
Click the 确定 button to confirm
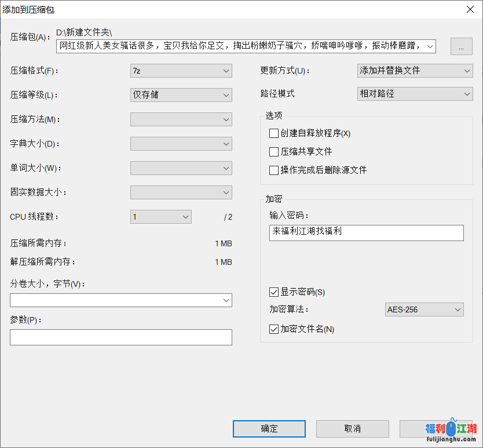tap(269, 429)
